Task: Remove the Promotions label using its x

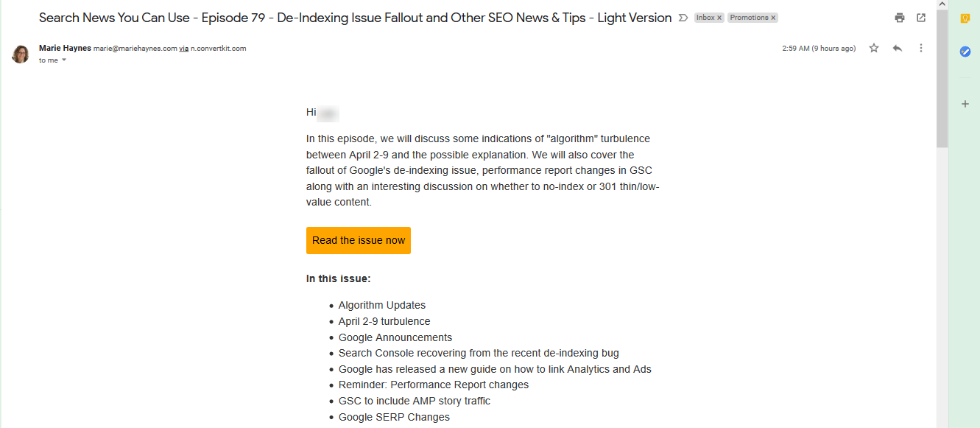Action: (773, 18)
